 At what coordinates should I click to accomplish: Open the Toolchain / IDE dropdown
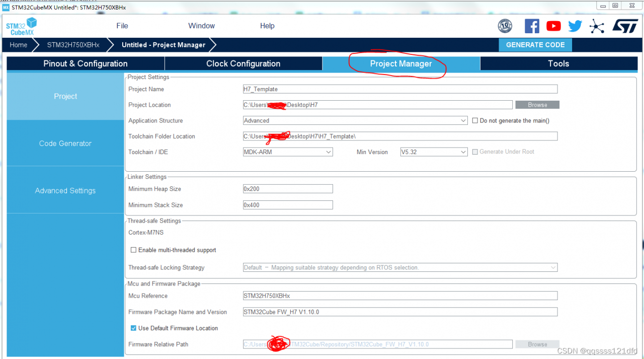288,152
